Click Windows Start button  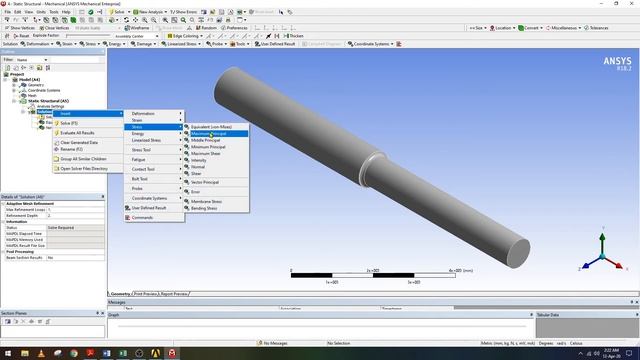pos(8,353)
